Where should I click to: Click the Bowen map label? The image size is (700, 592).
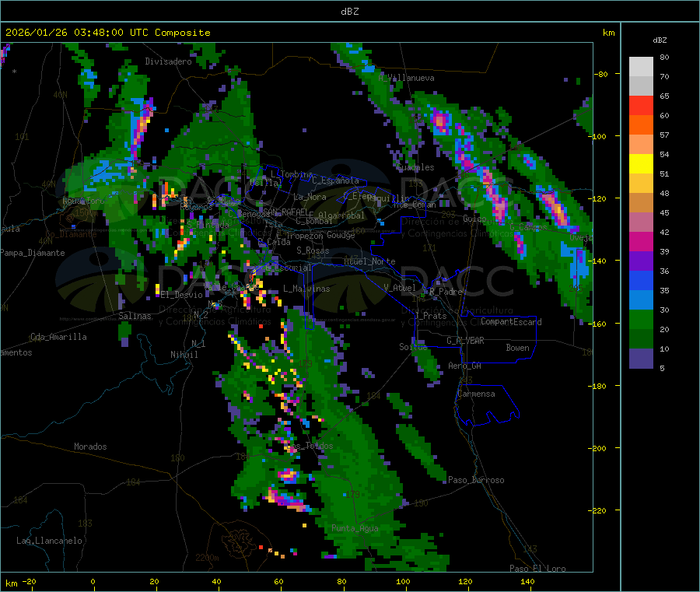[517, 348]
